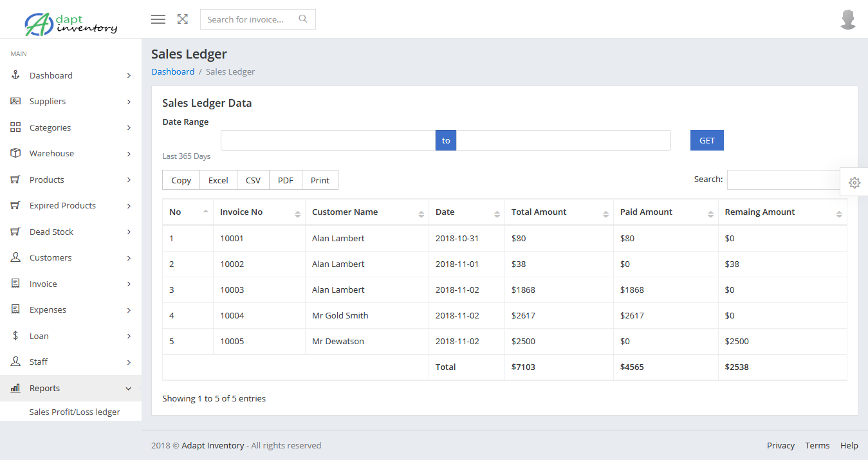Click the settings gear on the right edge
The height and width of the screenshot is (460, 868).
tap(856, 183)
